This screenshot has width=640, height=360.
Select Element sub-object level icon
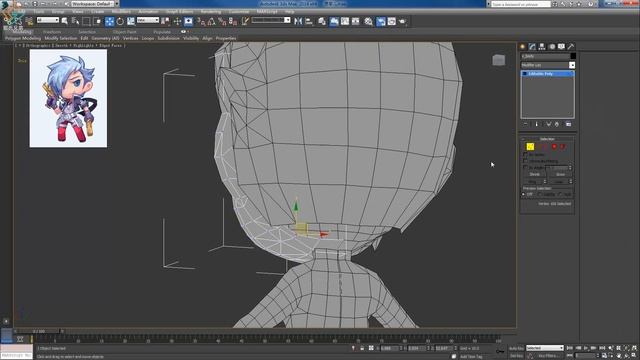coord(562,147)
